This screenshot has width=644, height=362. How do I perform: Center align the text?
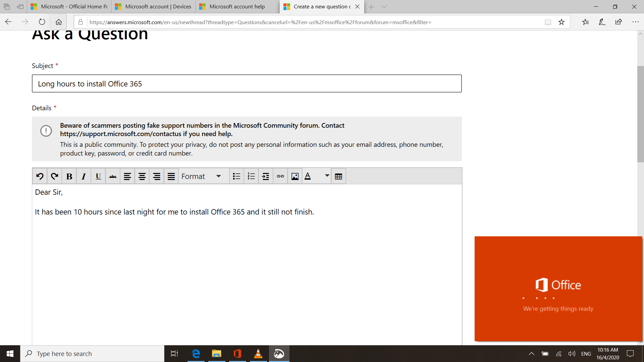142,176
